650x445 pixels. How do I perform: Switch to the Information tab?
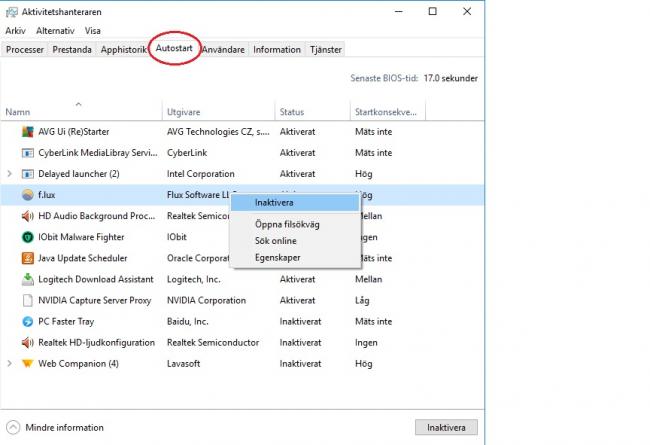coord(277,50)
